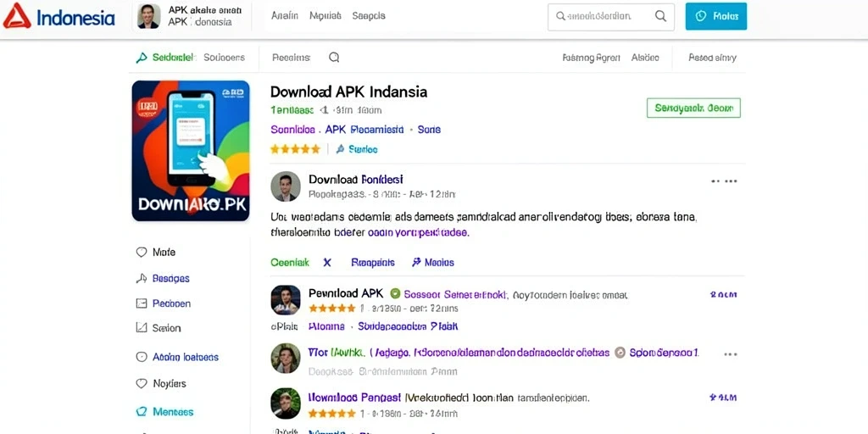Click the green outlined Senayaeis doom button
Viewport: 868px width, 434px height.
point(693,108)
